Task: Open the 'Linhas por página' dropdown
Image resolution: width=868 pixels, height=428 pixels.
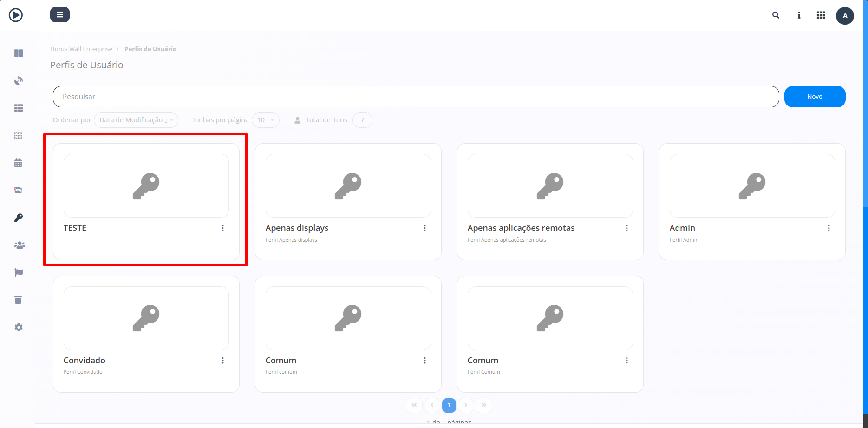Action: (x=265, y=120)
